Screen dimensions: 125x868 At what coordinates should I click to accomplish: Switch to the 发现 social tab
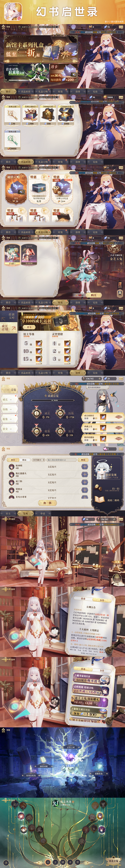point(25,513)
